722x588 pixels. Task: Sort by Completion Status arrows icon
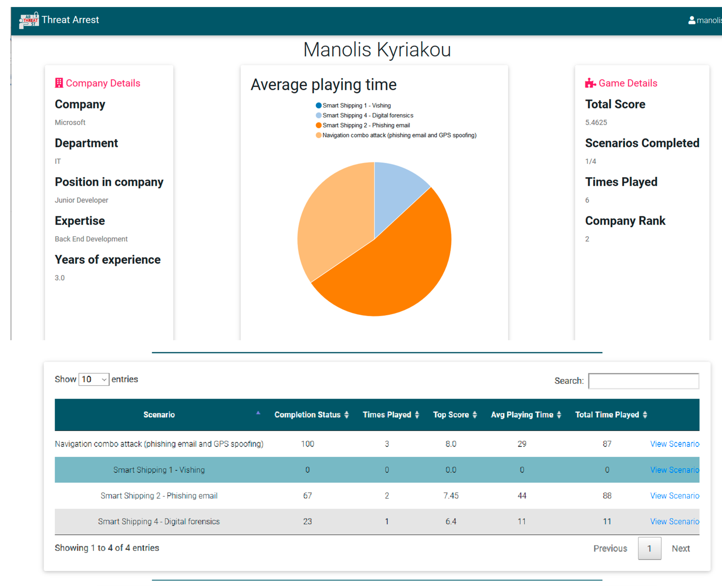pos(346,415)
